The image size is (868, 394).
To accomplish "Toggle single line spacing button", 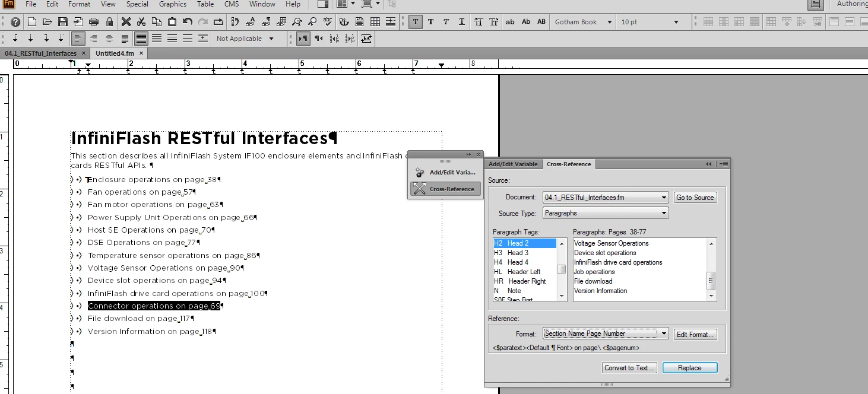I will pyautogui.click(x=141, y=39).
